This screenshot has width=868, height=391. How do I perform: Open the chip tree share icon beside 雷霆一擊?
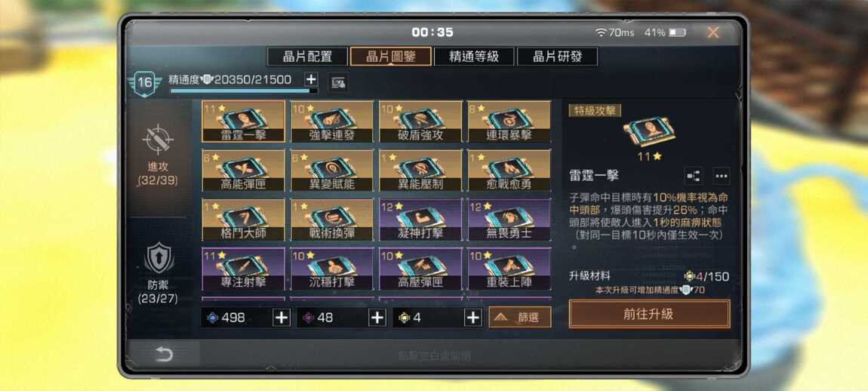[x=693, y=176]
